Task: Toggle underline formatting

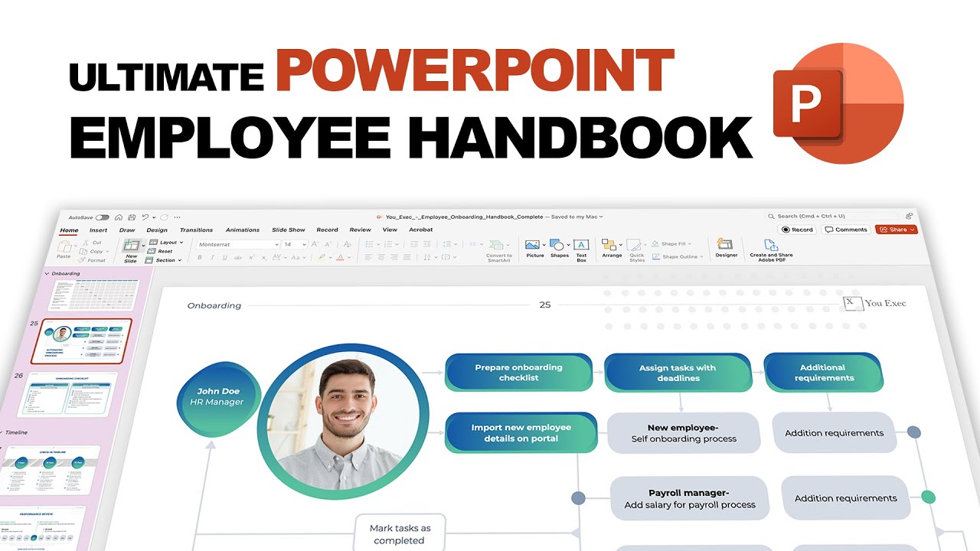Action: tap(224, 257)
